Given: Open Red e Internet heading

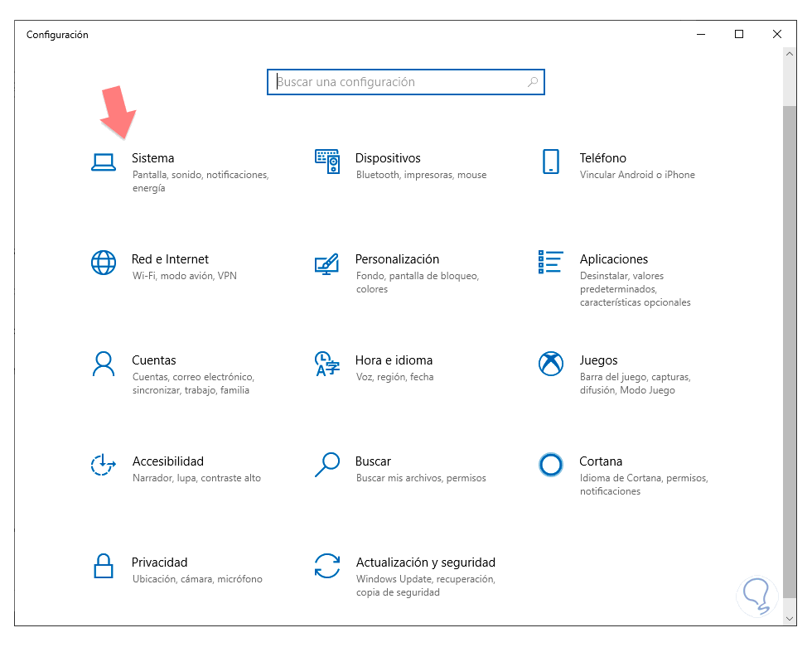Looking at the screenshot, I should [170, 258].
